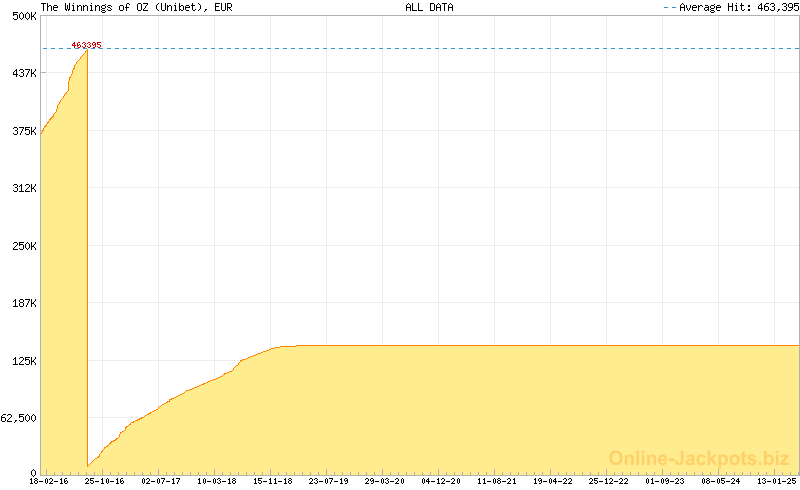Viewport: 800px width, 490px height.
Task: Click the 02-07-17 x-axis date label
Action: tap(160, 481)
